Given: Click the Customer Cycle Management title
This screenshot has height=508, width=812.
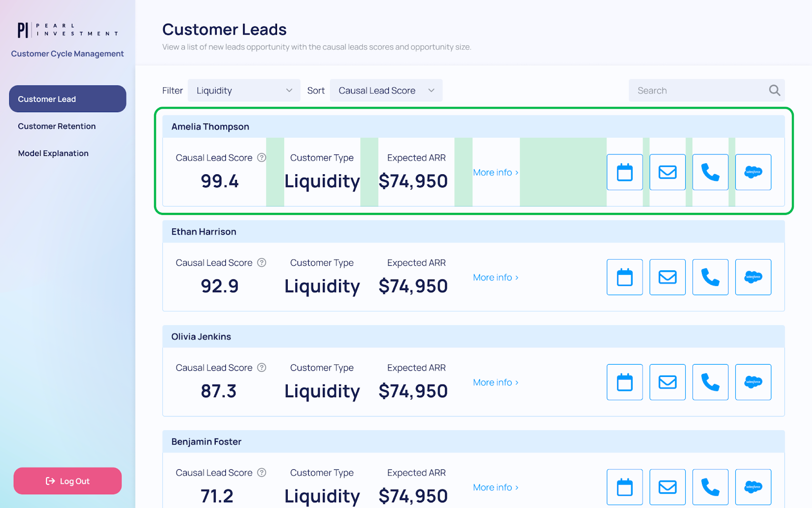Looking at the screenshot, I should pos(67,54).
